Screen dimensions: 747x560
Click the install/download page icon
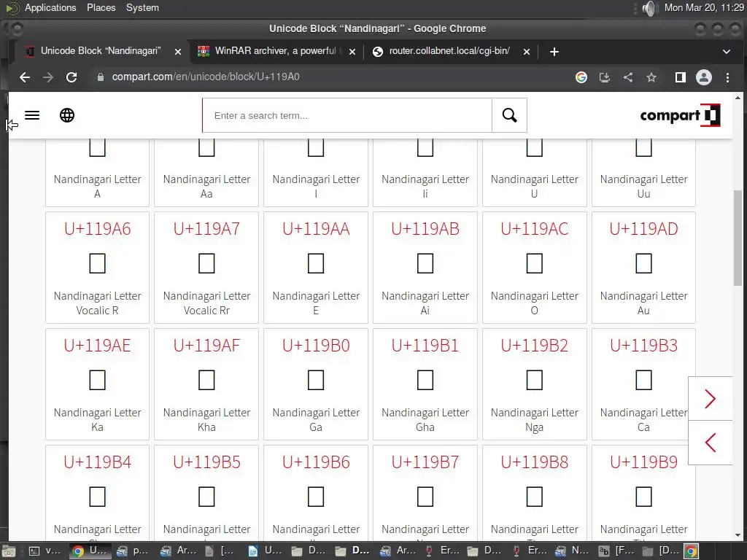pyautogui.click(x=605, y=77)
